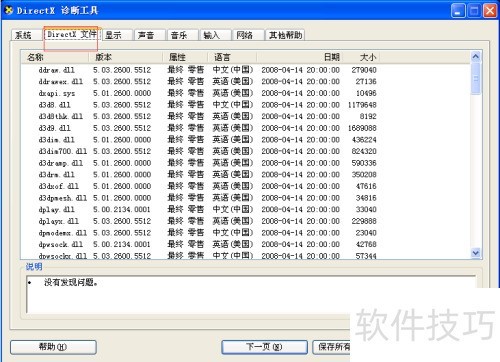Select the DirectX 文件 tab

[x=71, y=34]
